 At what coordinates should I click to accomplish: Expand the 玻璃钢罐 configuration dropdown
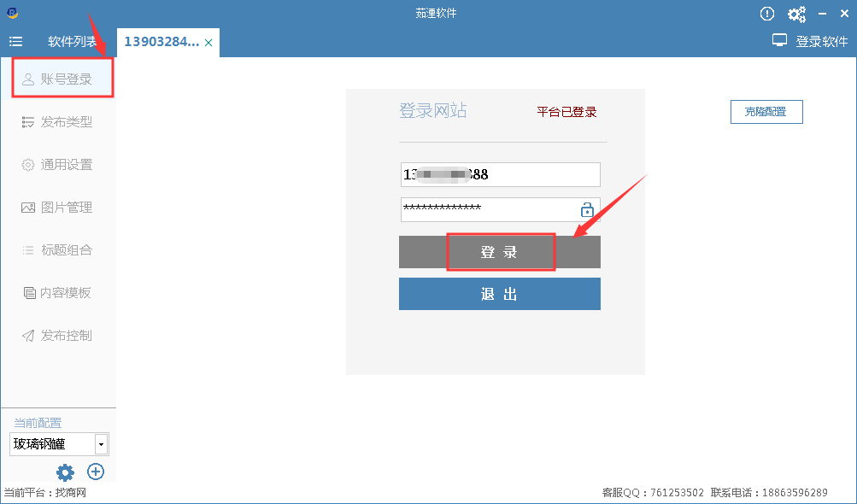click(101, 444)
